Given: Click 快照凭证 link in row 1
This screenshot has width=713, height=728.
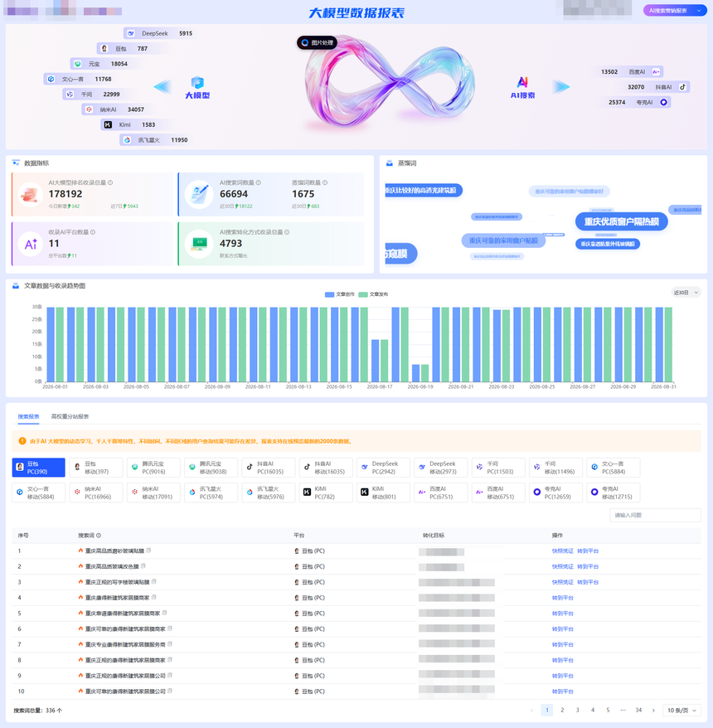Looking at the screenshot, I should (563, 551).
